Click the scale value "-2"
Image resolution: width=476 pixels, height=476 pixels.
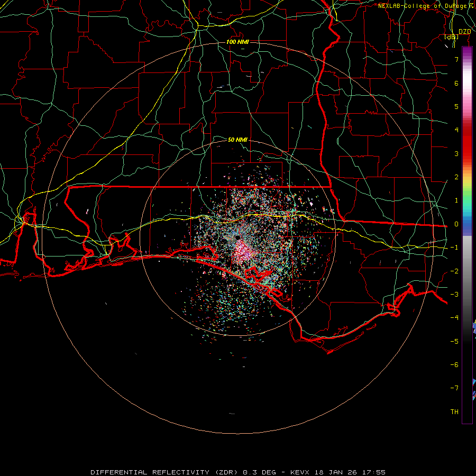pos(454,271)
